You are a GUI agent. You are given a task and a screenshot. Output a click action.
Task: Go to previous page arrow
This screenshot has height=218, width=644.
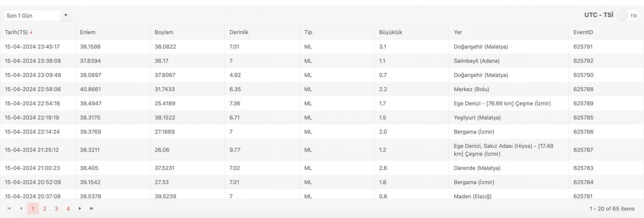[21, 208]
